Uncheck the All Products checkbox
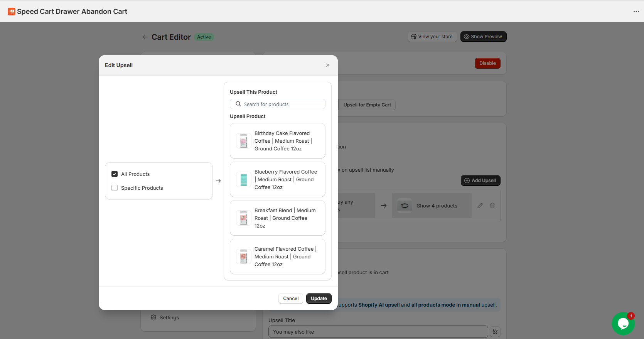 pos(115,174)
